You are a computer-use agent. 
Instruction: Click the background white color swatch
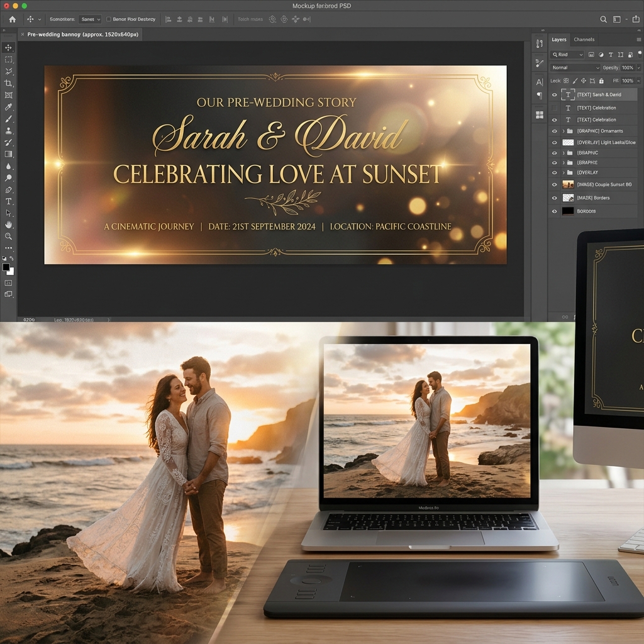[x=11, y=272]
